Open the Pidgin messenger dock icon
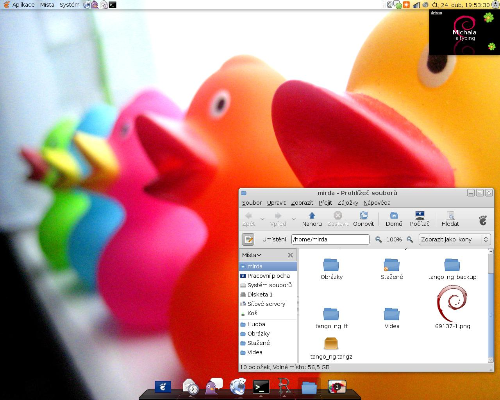 pos(214,387)
